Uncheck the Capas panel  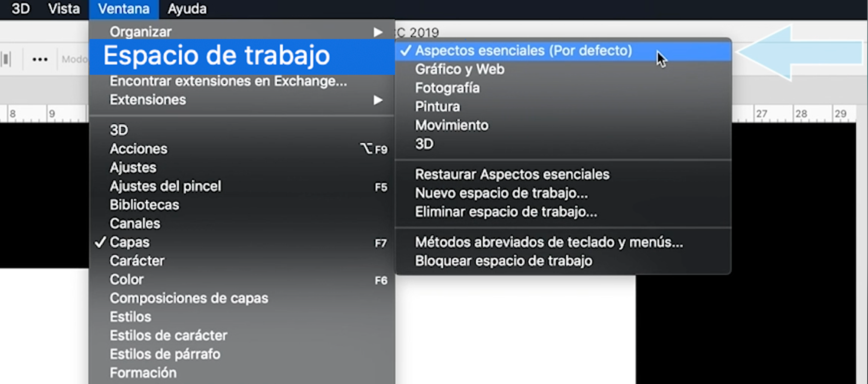point(242,242)
